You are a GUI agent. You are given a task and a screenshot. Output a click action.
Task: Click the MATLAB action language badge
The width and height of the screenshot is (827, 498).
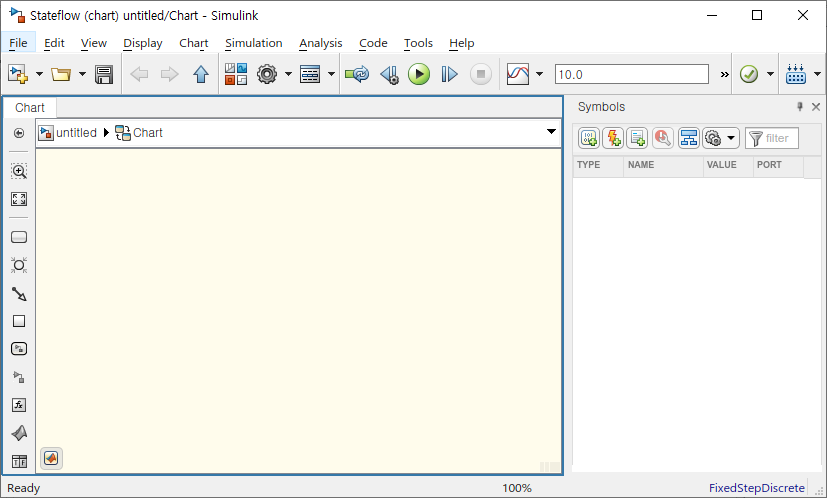[x=51, y=458]
